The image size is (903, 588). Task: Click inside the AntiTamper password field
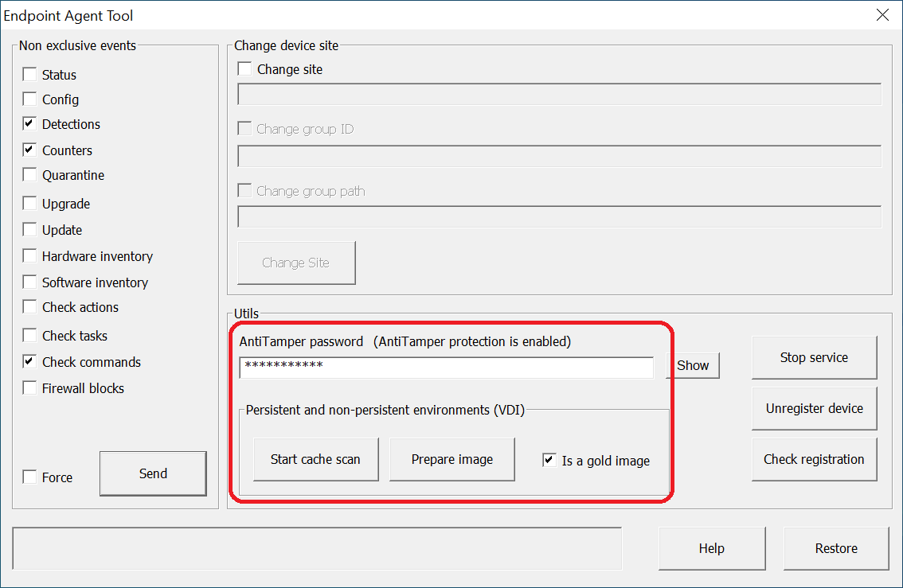click(x=446, y=367)
